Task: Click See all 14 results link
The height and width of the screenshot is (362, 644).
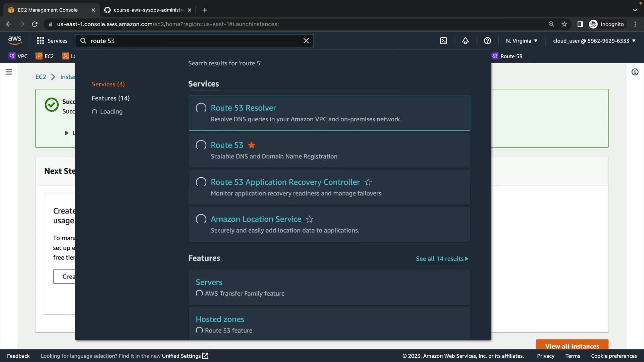Action: point(442,258)
